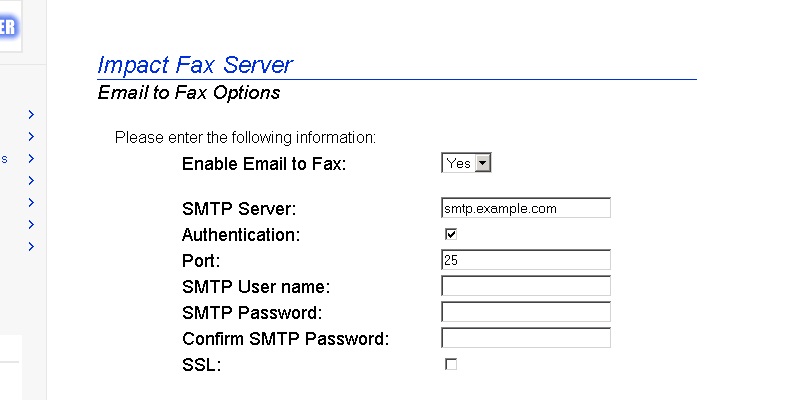
Task: Click the fourth sidebar chevron arrow
Action: pyautogui.click(x=32, y=181)
